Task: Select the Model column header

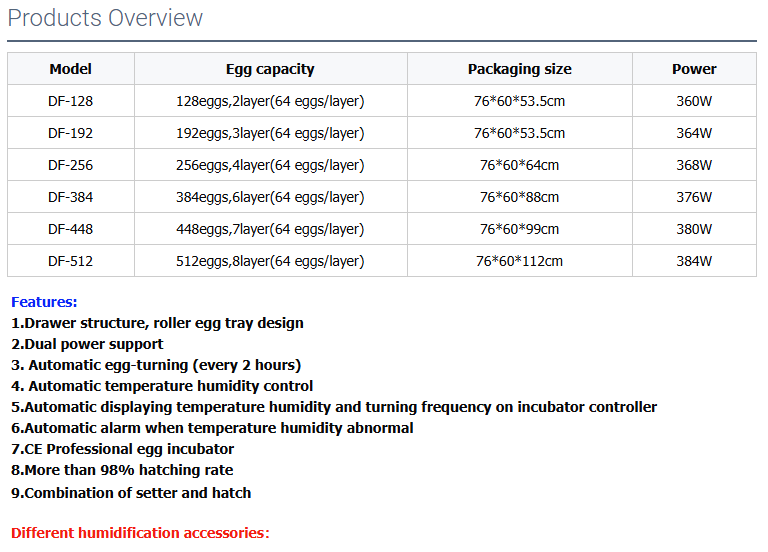Action: click(71, 69)
